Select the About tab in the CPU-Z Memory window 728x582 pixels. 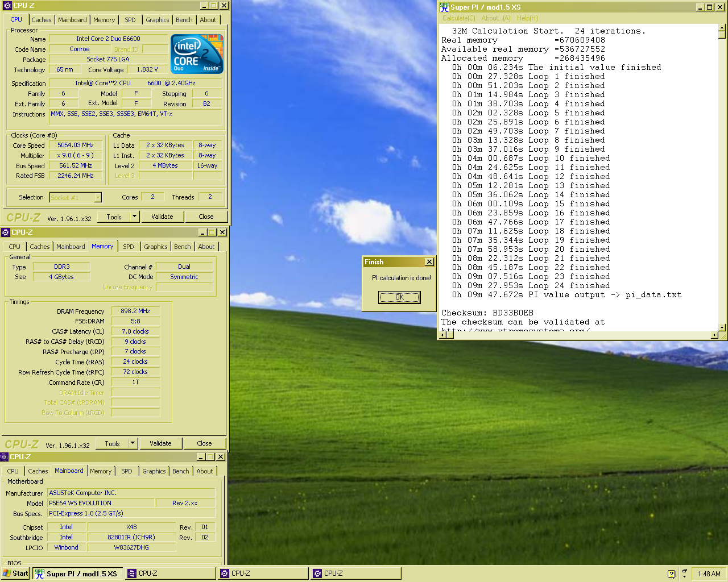206,247
